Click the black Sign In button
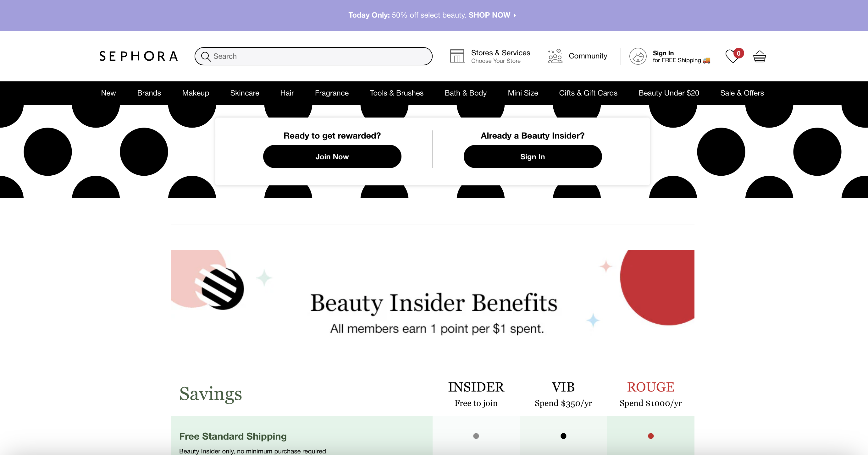 tap(533, 156)
